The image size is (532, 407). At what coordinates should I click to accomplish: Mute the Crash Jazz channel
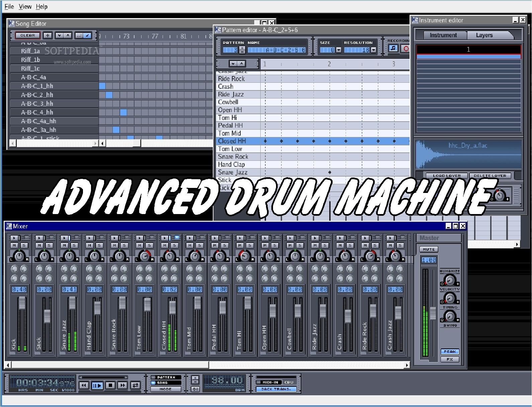pos(390,246)
